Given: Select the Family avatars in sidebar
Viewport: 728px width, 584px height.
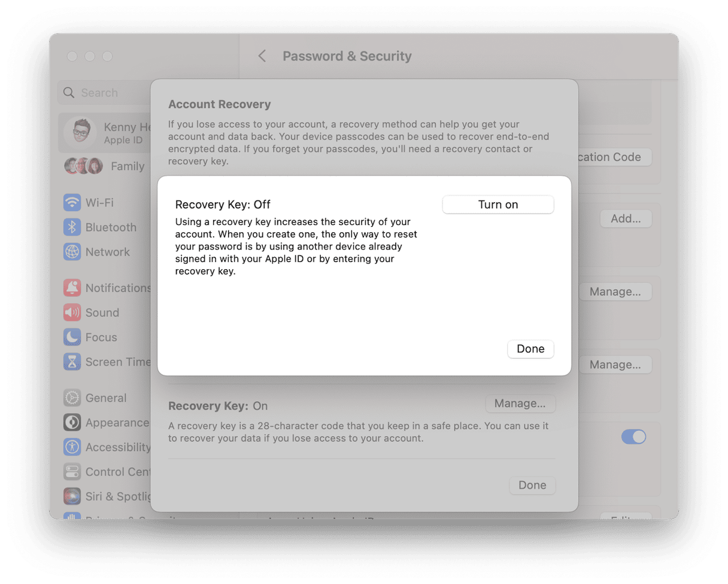Looking at the screenshot, I should coord(84,166).
